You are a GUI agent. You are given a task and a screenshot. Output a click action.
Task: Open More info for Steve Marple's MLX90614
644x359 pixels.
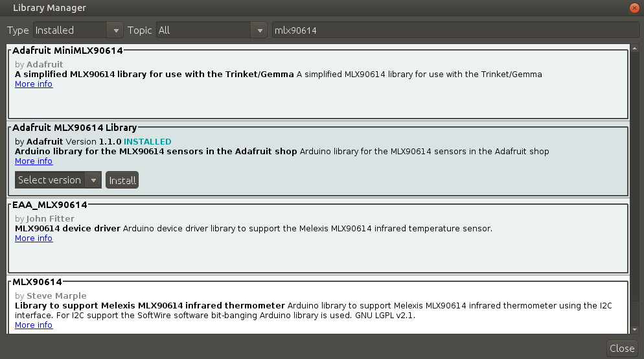point(34,325)
